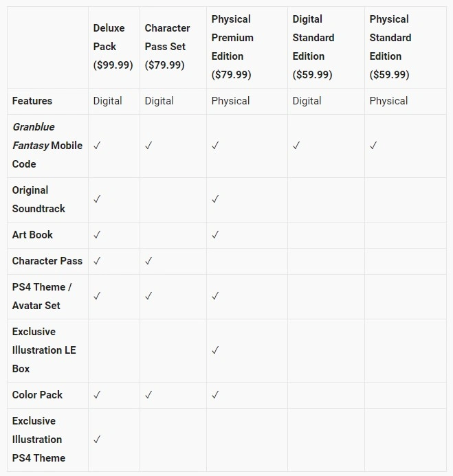Select the Digital Standard Edition ($59.99) header

tap(313, 47)
